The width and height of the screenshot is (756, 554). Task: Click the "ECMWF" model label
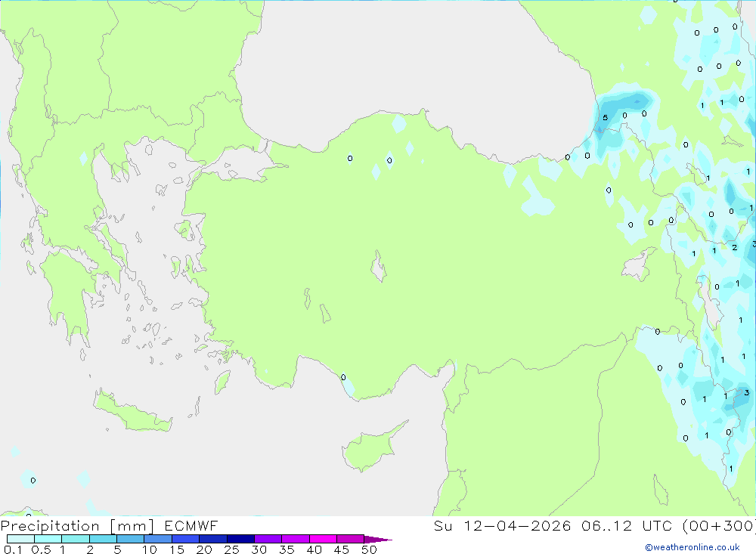191,525
